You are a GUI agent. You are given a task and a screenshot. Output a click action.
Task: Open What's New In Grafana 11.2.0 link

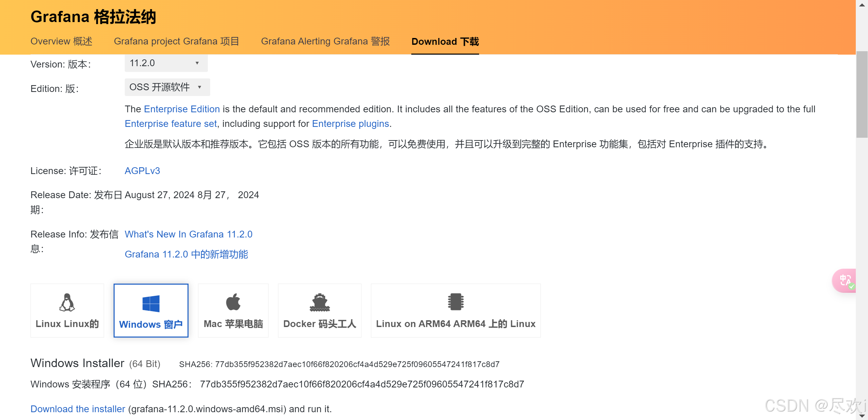click(x=189, y=234)
